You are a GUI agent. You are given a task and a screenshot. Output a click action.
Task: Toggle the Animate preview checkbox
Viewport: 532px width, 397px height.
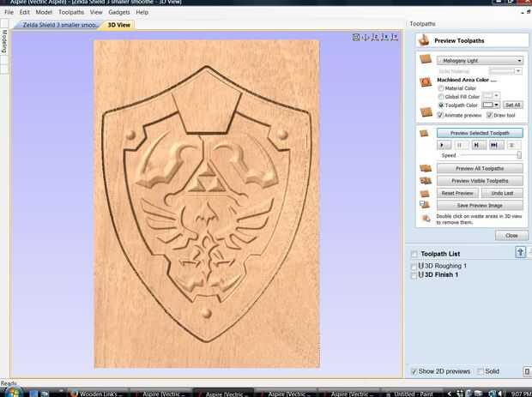tap(440, 115)
